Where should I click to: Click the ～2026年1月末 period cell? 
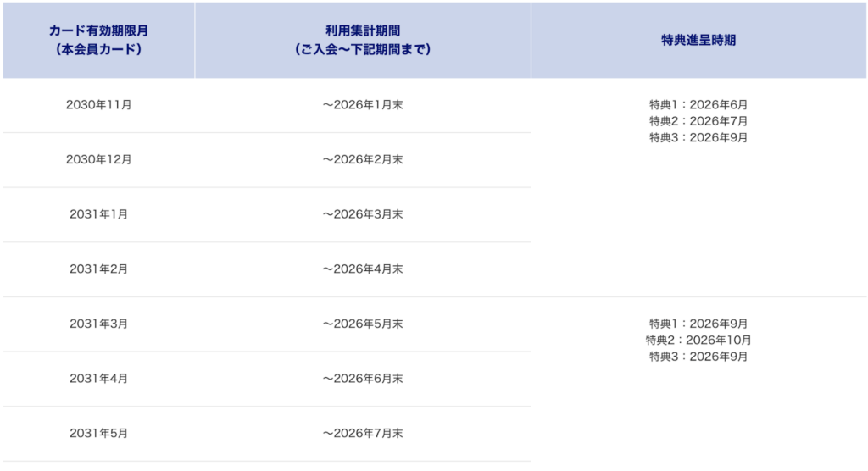(363, 105)
